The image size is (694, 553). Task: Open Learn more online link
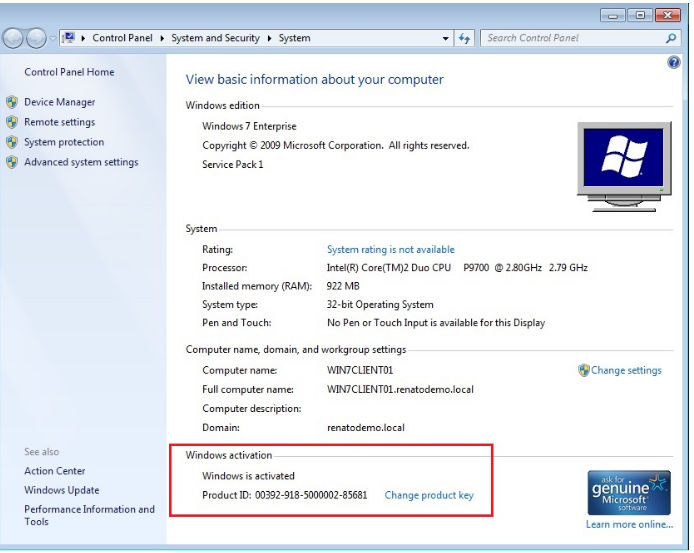pos(629,525)
